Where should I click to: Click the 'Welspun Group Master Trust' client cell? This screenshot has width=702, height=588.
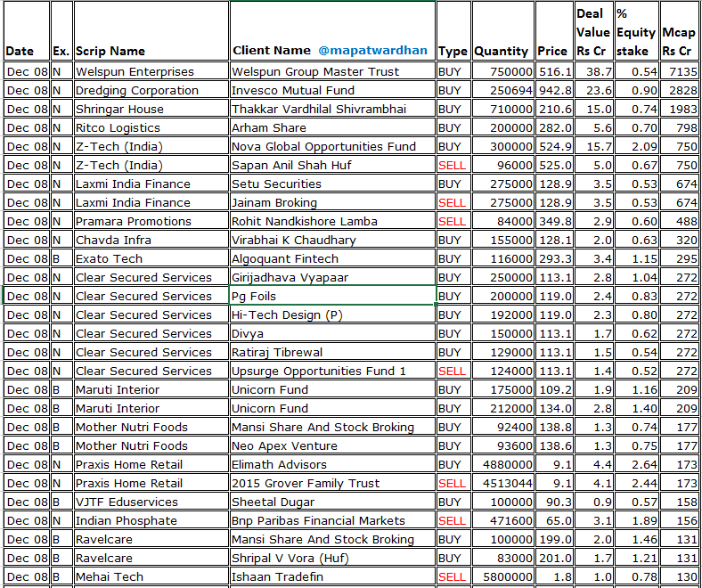point(332,71)
